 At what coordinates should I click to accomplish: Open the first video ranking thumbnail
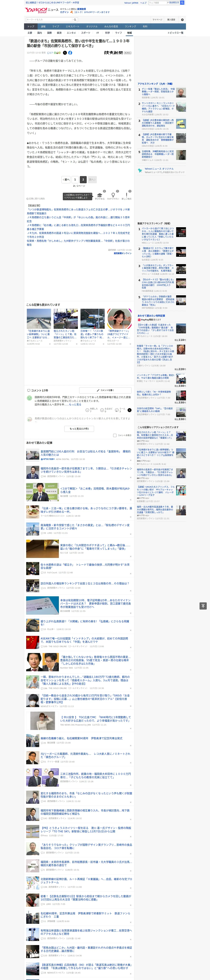[181, 232]
